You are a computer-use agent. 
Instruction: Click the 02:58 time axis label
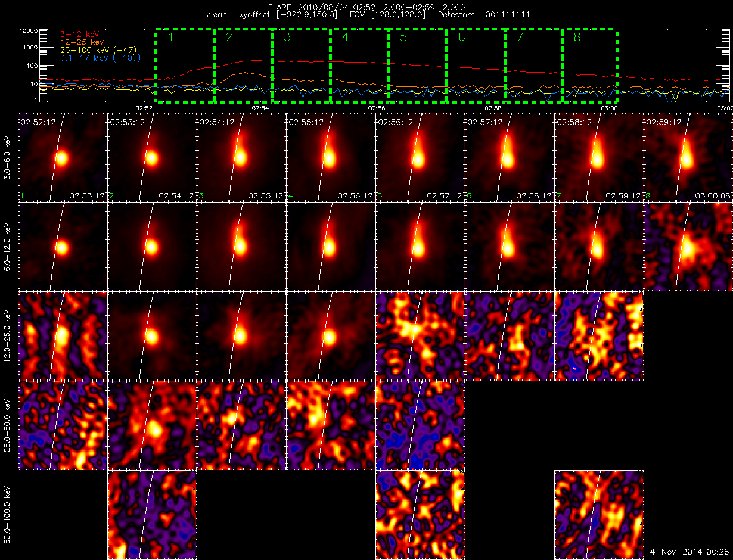pos(493,108)
